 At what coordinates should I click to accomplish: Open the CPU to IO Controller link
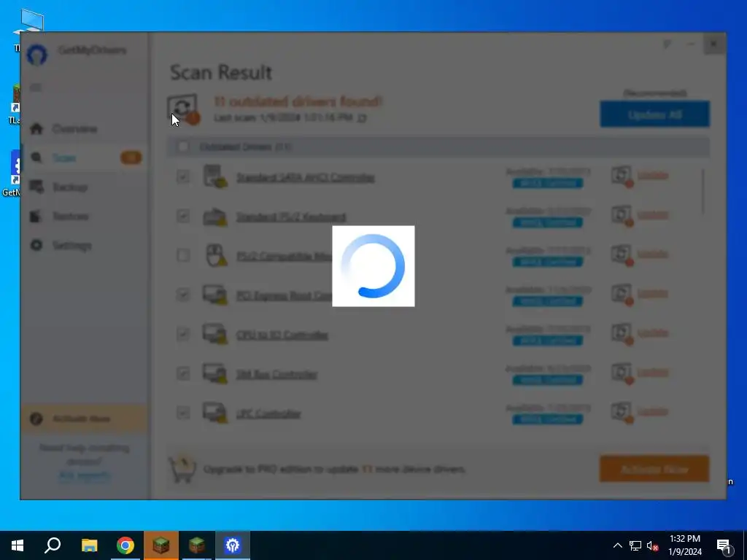pyautogui.click(x=282, y=335)
